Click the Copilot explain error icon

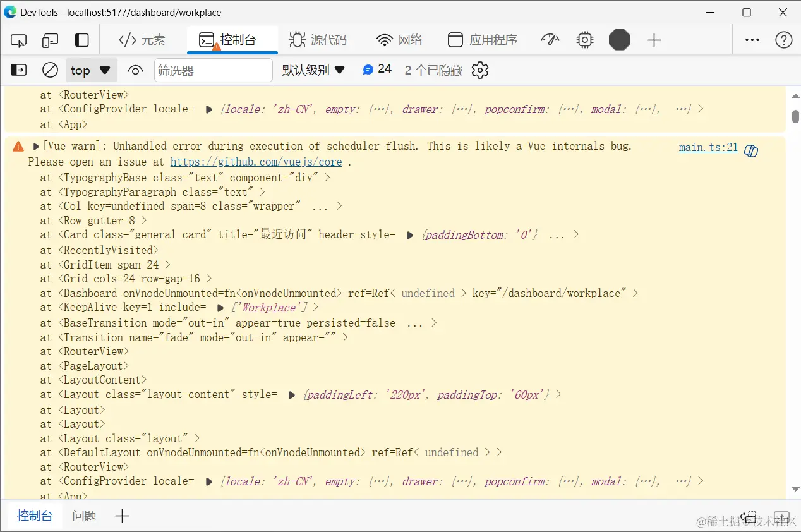click(x=751, y=150)
